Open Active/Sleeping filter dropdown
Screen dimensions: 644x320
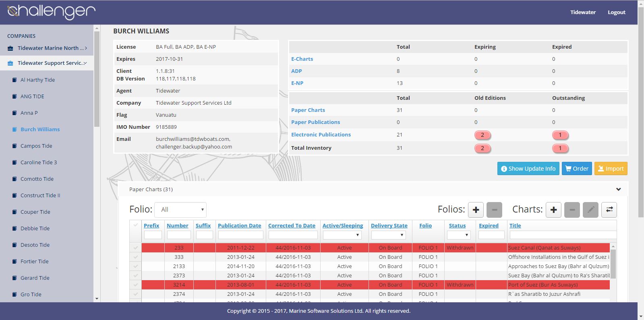(342, 235)
